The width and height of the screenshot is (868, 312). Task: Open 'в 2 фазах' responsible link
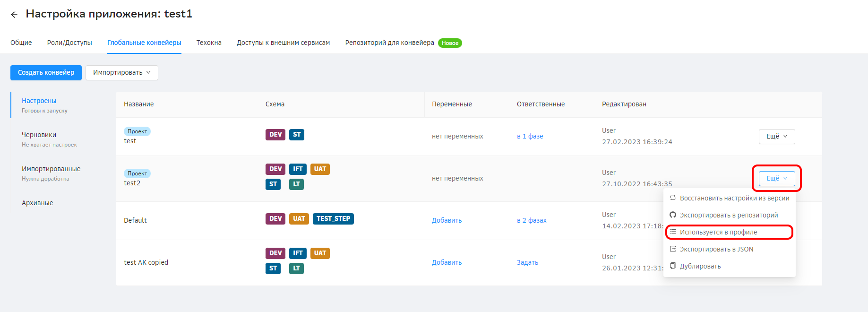(x=531, y=220)
